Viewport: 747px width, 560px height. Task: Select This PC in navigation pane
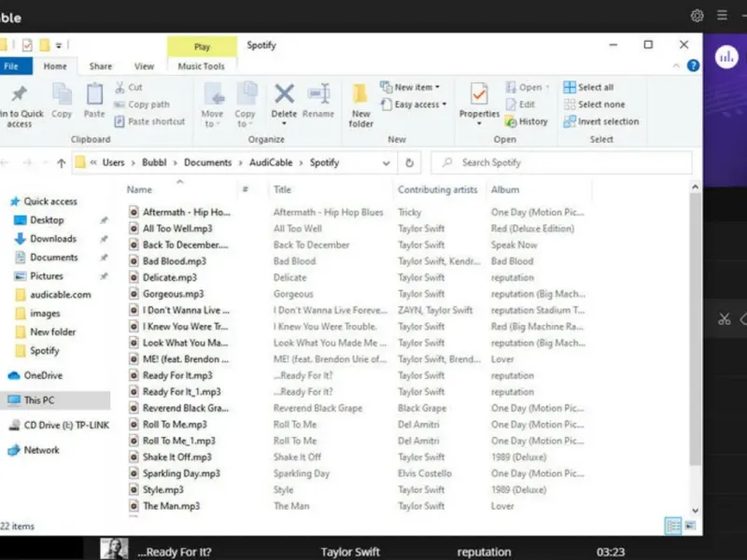(55, 400)
